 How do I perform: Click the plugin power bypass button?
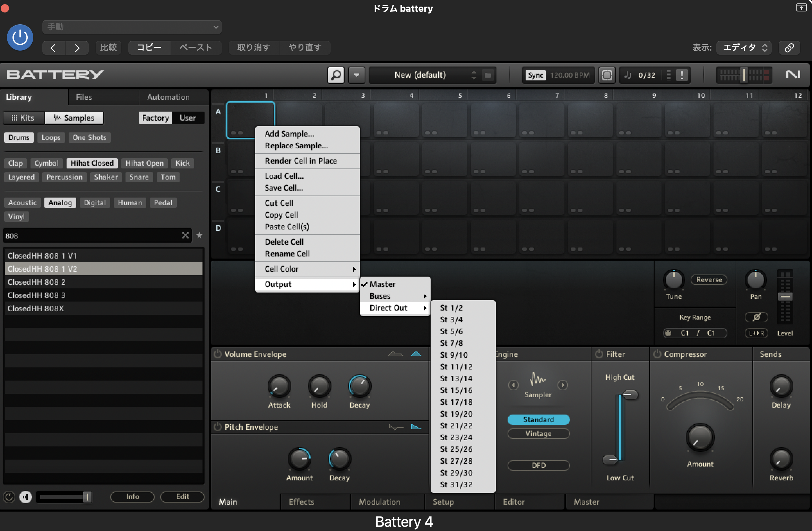[20, 37]
